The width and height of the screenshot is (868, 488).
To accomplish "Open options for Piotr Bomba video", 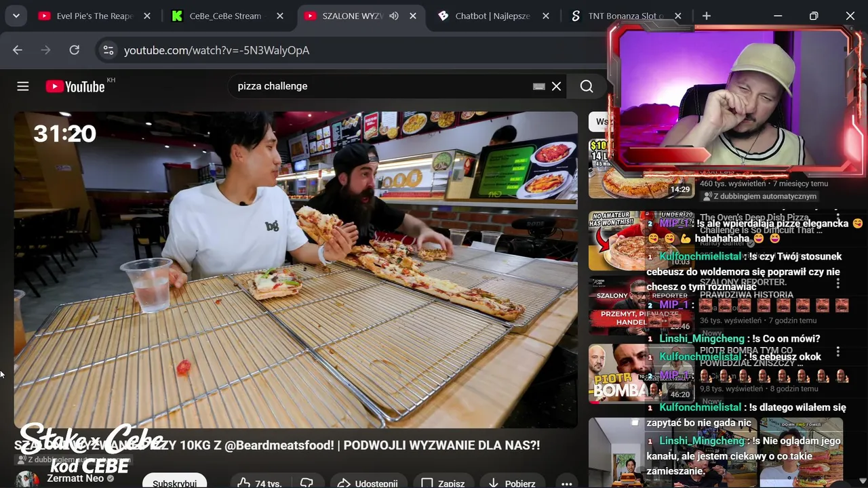I will click(x=838, y=352).
